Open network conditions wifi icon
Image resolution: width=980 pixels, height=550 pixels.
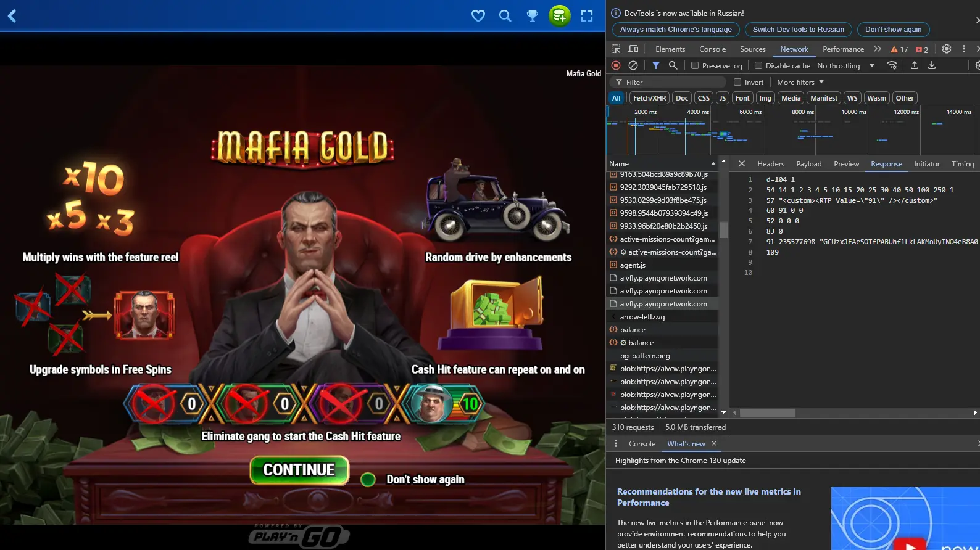892,65
